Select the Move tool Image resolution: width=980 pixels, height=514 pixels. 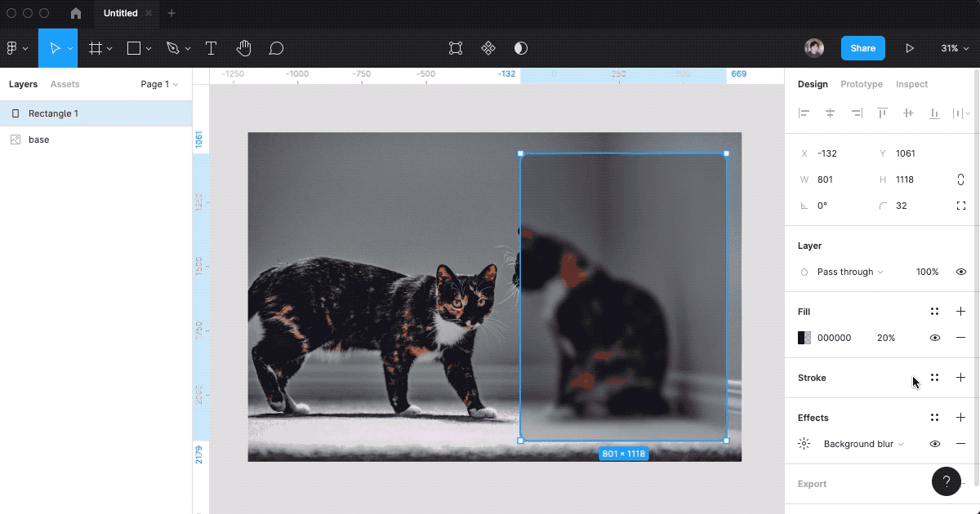coord(55,48)
